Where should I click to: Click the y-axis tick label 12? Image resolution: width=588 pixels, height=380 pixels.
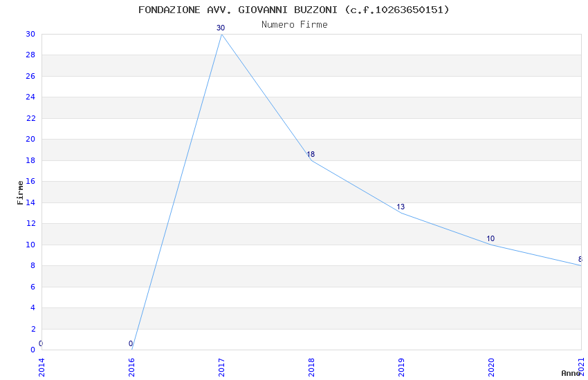30,223
